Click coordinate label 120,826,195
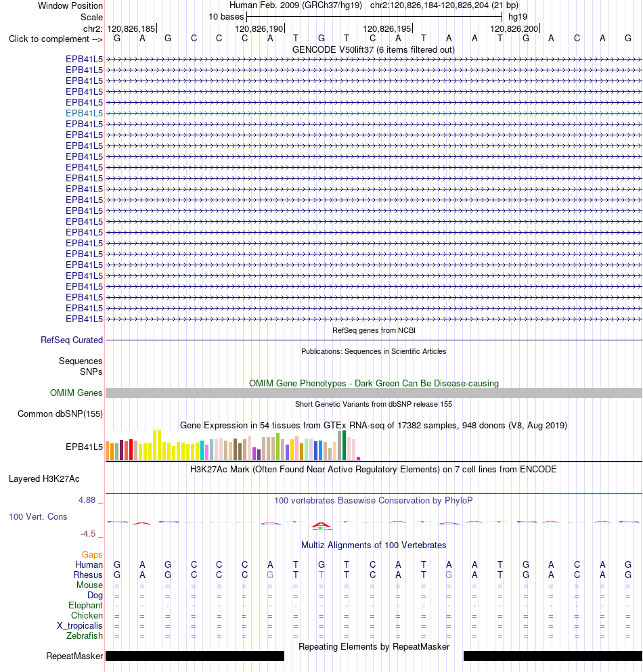643x672 pixels. [387, 28]
